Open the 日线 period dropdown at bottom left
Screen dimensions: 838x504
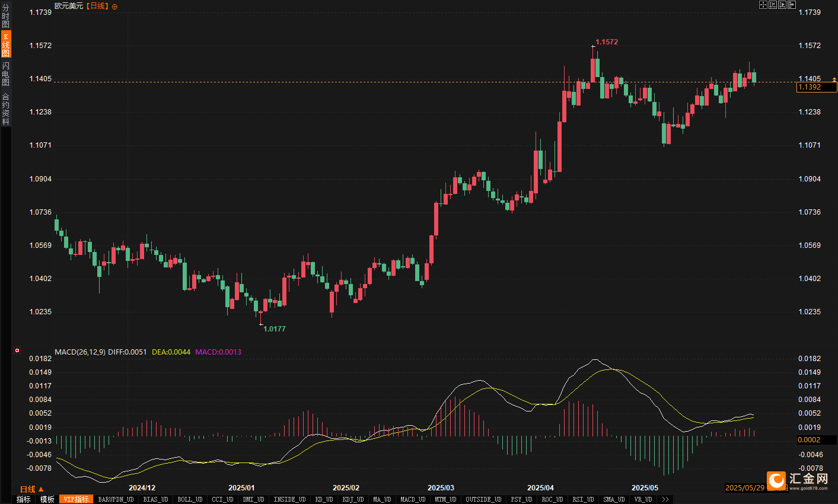click(32, 489)
